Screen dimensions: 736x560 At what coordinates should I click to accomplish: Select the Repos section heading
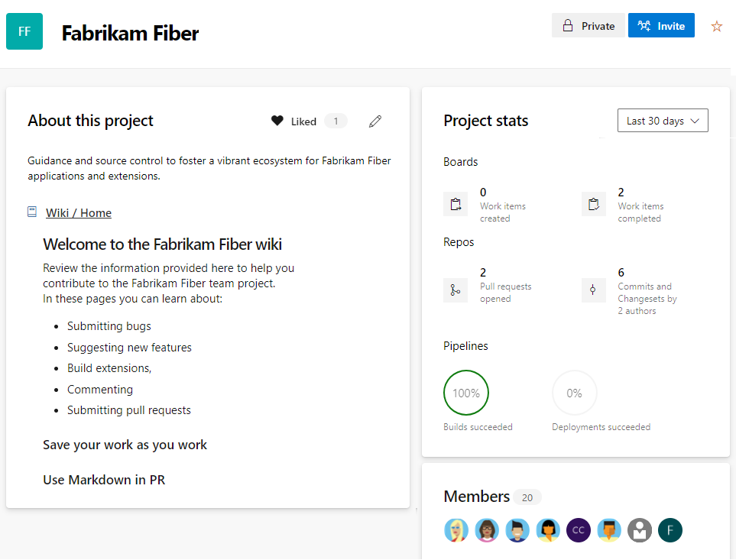coord(458,242)
